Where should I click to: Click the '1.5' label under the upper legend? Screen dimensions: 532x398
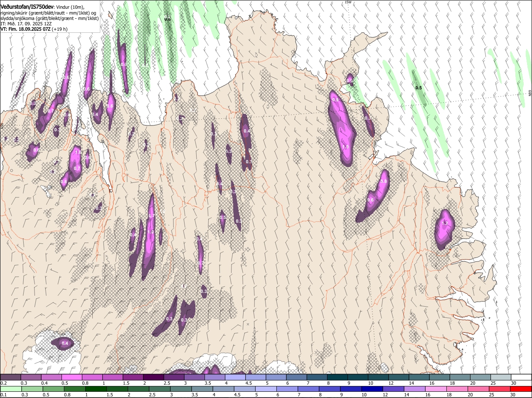126,383
